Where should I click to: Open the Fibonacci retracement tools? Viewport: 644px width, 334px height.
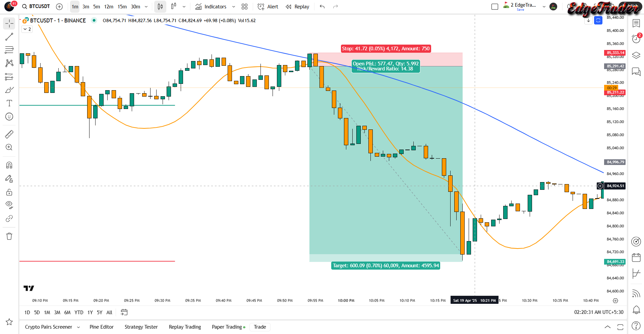click(9, 50)
